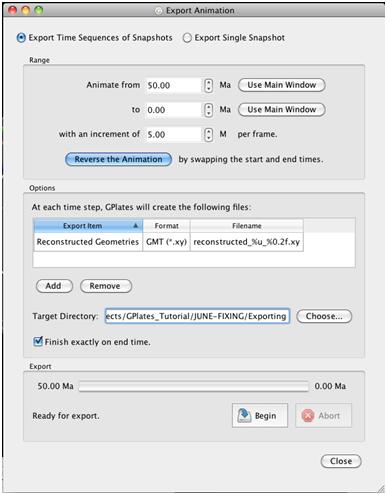The width and height of the screenshot is (387, 495).
Task: Select Export Single Snapshot option
Action: (187, 38)
